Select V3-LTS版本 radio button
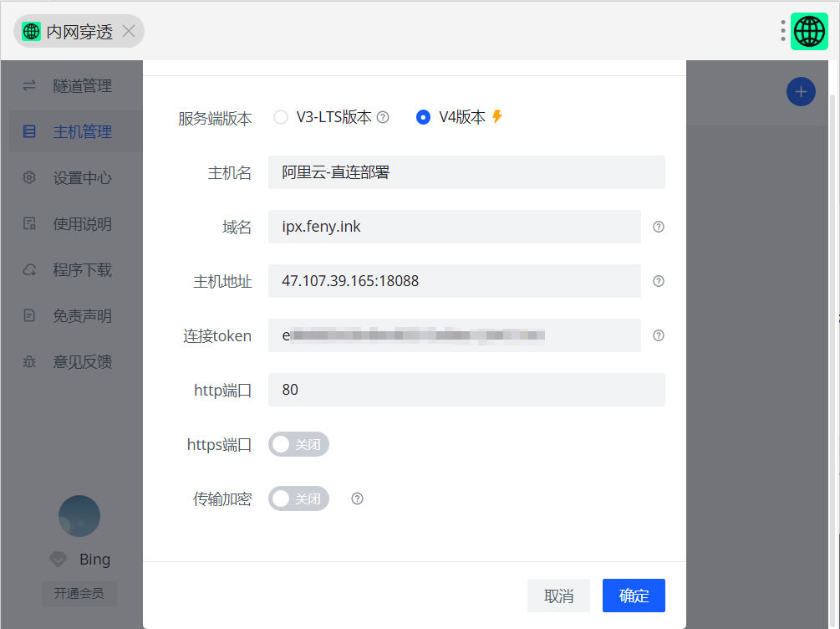This screenshot has width=840, height=629. 281,117
